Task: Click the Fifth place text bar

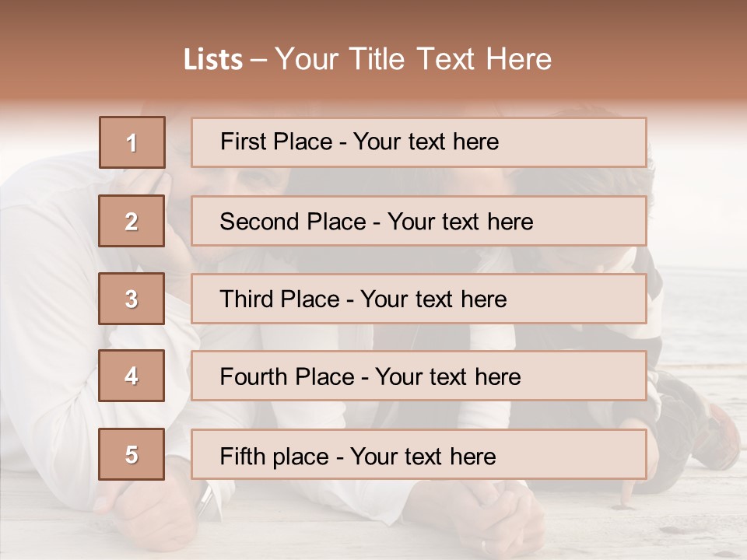Action: tap(419, 454)
